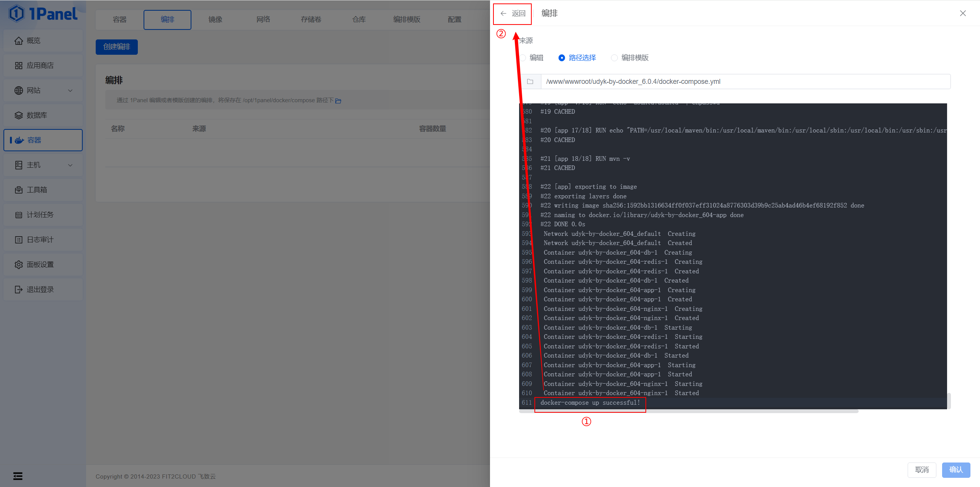Image resolution: width=980 pixels, height=487 pixels.
Task: Select the 路径选择 radio button
Action: click(562, 58)
